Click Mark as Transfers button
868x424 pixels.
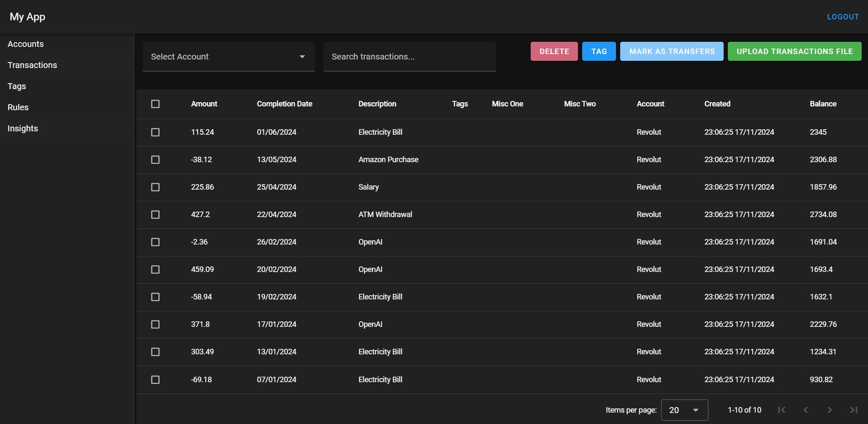point(672,52)
